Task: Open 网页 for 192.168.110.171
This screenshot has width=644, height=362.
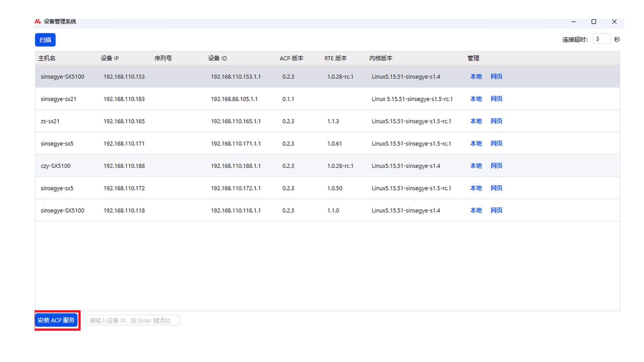Action: coord(496,143)
